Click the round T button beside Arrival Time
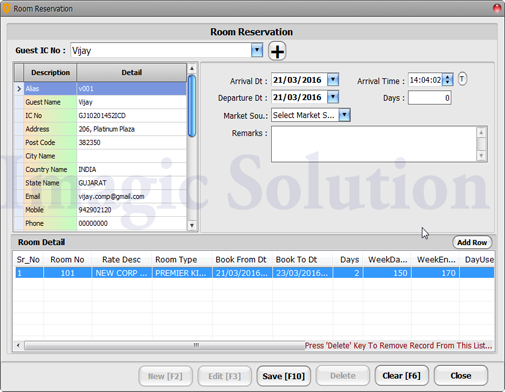 click(x=462, y=79)
